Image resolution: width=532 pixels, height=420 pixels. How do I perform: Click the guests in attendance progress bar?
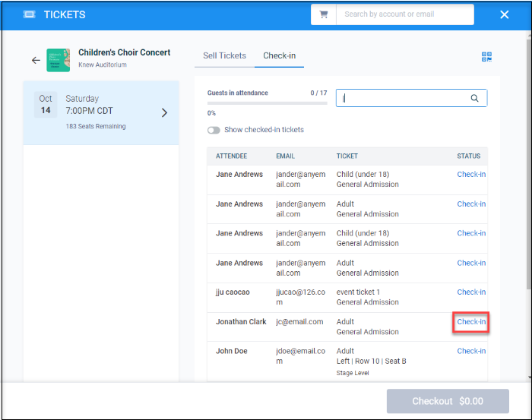(268, 103)
